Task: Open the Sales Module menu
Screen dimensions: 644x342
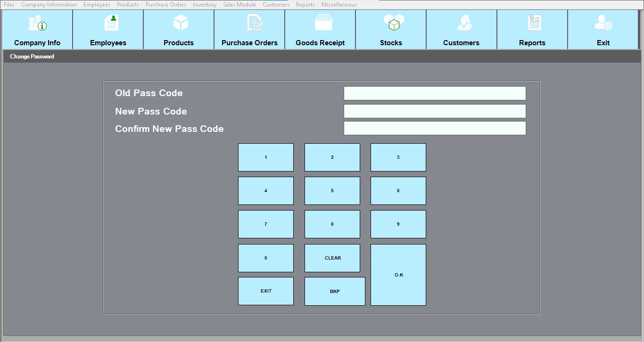Action: pyautogui.click(x=239, y=5)
